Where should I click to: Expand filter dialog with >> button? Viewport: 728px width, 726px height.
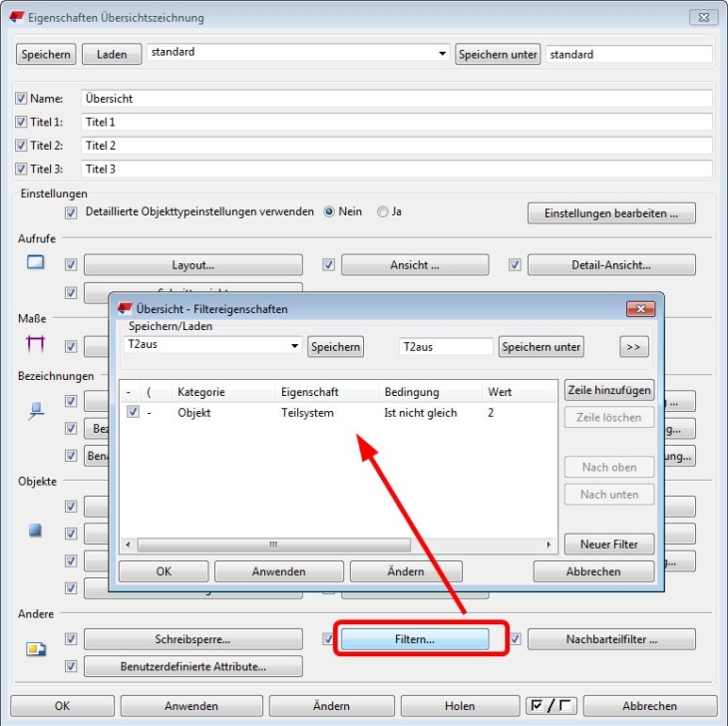[x=633, y=347]
